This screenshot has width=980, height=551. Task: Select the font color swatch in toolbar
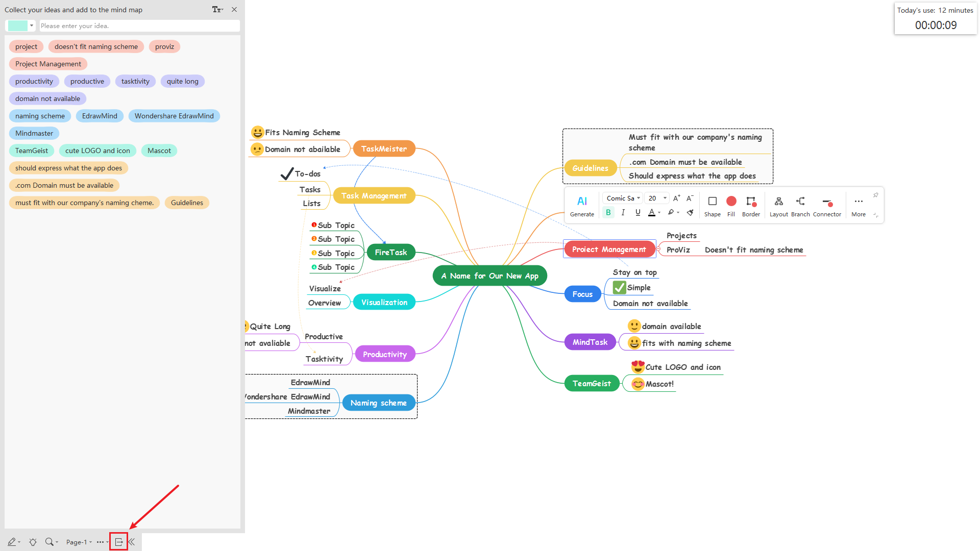(651, 213)
